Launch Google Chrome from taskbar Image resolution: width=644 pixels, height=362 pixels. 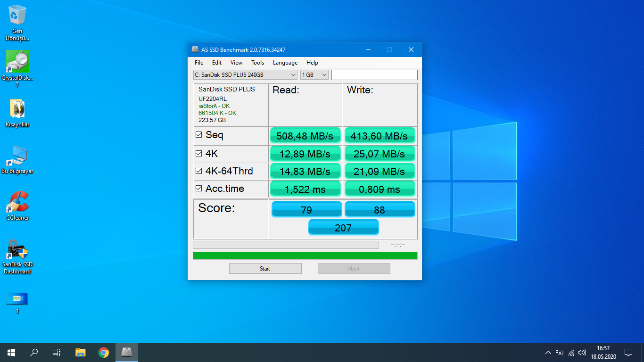(x=104, y=353)
